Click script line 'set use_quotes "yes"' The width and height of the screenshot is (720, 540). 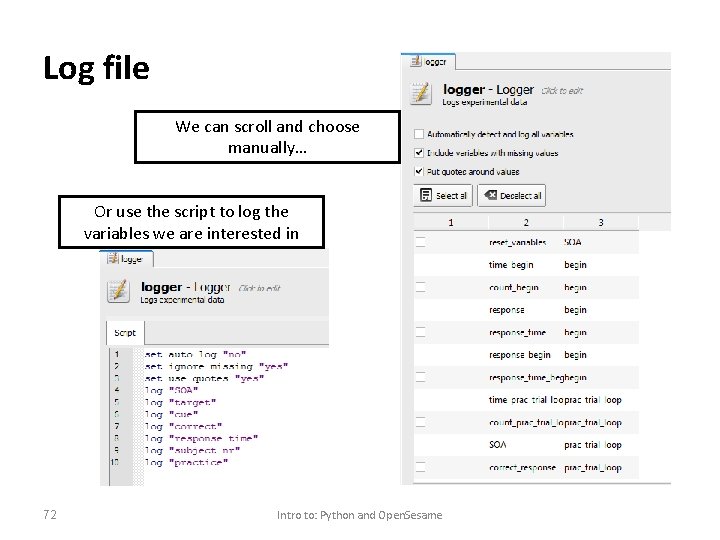(x=204, y=378)
